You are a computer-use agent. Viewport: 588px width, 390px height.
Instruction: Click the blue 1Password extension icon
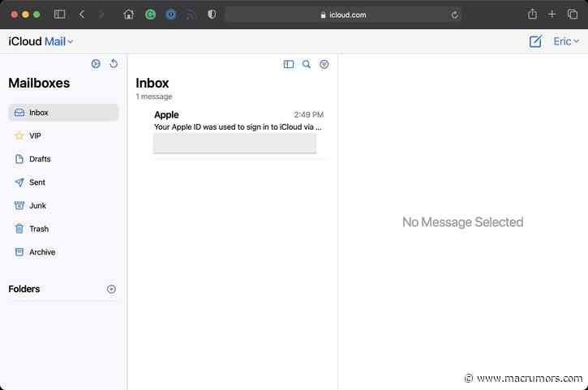pyautogui.click(x=171, y=15)
